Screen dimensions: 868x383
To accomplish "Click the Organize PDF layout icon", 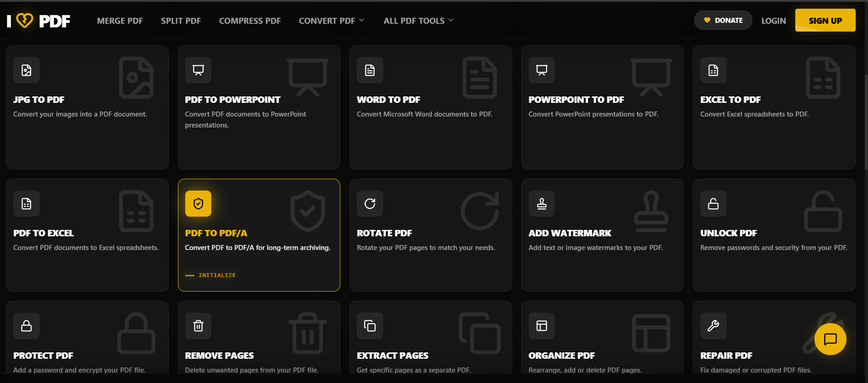I will click(541, 326).
